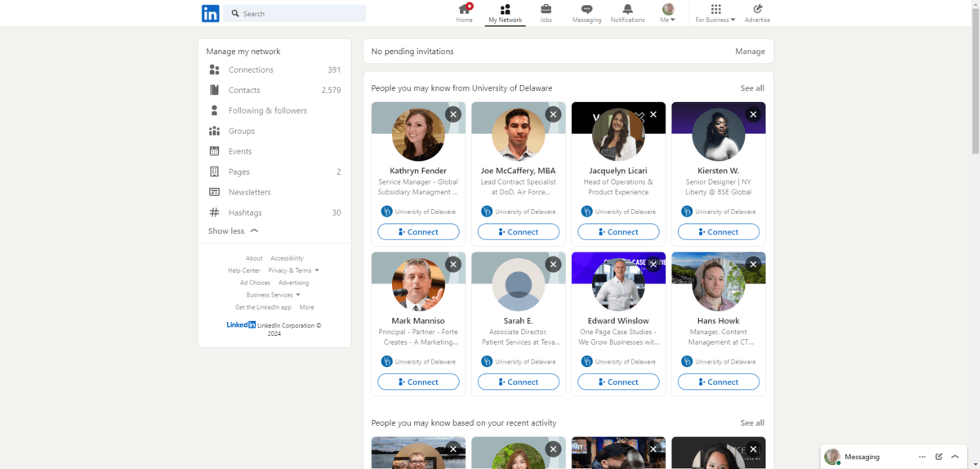Image resolution: width=980 pixels, height=469 pixels.
Task: Open Accessibility footer link
Action: (x=287, y=258)
